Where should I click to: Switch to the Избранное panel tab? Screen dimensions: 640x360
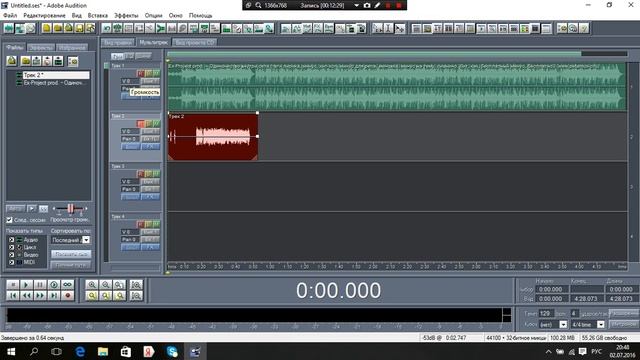tap(72, 47)
